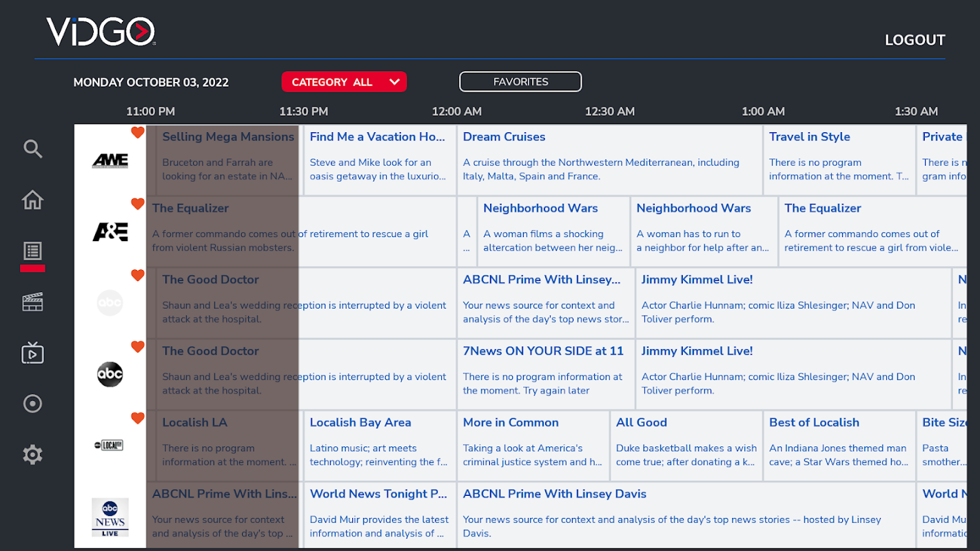Select the faded abc channel logo

110,303
